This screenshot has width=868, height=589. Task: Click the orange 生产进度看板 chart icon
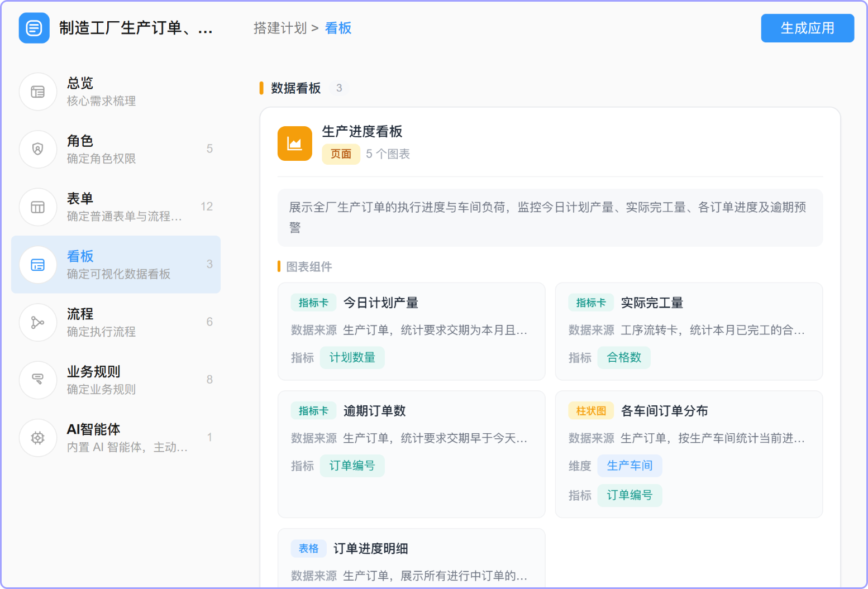click(x=295, y=143)
